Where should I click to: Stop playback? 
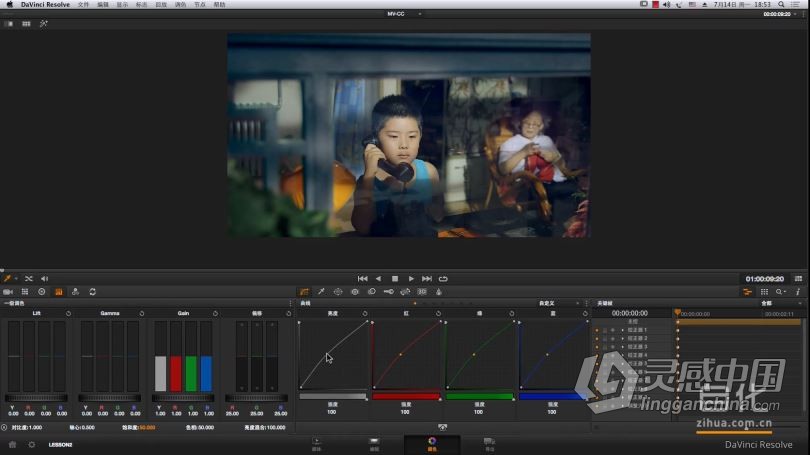(395, 278)
